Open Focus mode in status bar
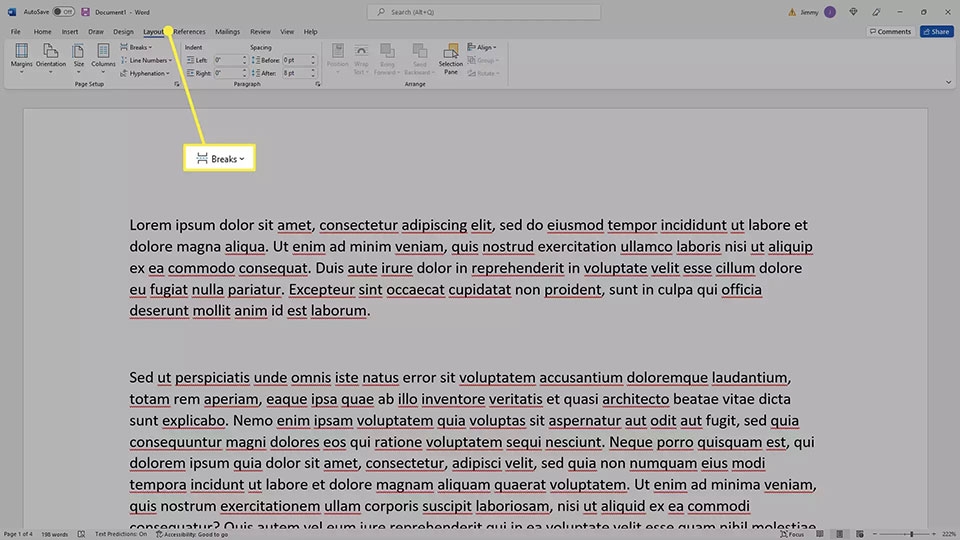 coord(792,534)
